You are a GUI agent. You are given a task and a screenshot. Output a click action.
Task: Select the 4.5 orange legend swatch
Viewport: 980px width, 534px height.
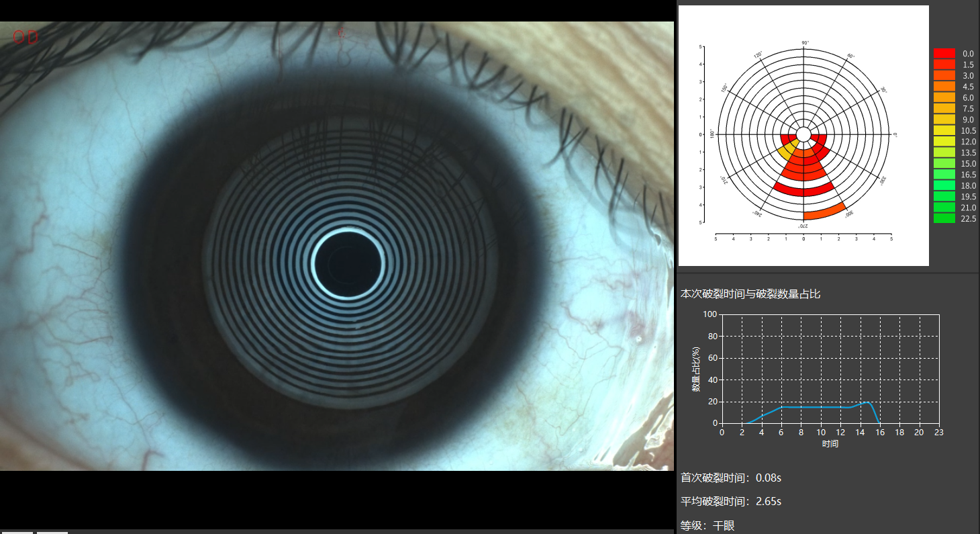click(x=944, y=87)
